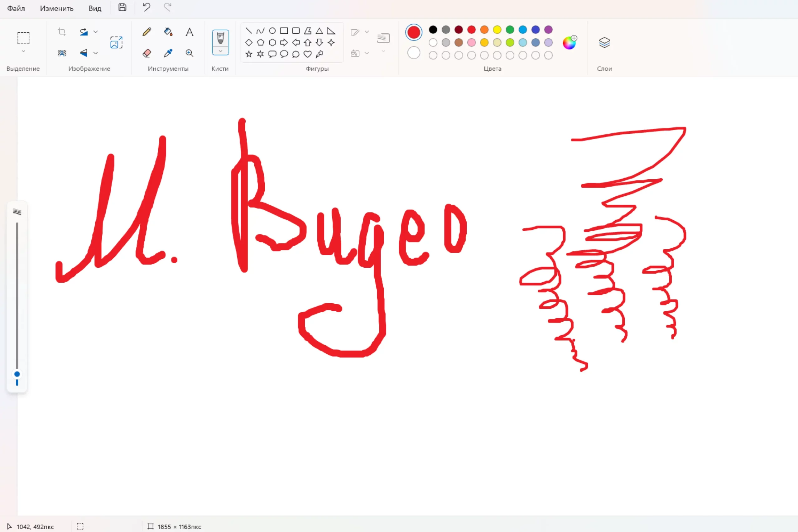Image resolution: width=798 pixels, height=532 pixels.
Task: Choose the heart shape
Action: pos(307,54)
